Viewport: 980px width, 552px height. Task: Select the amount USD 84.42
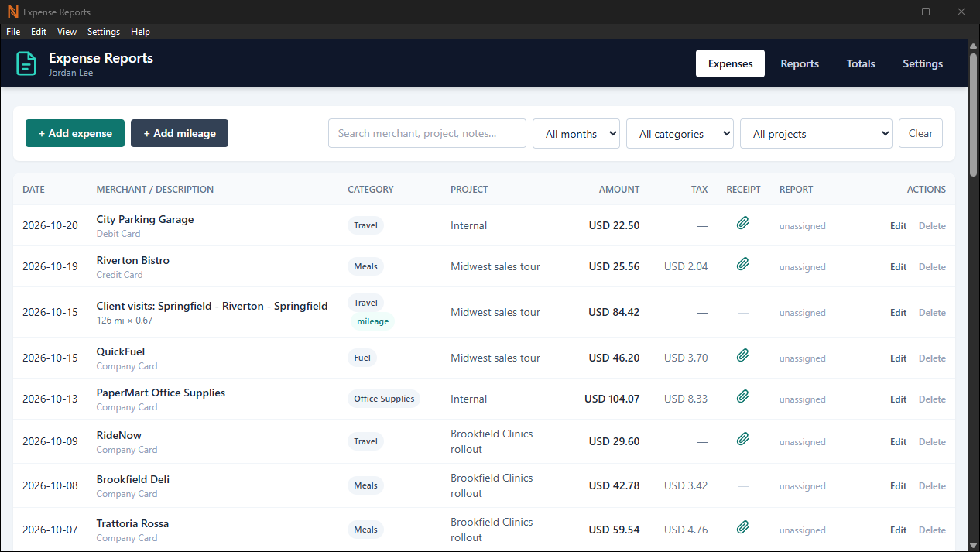point(614,312)
